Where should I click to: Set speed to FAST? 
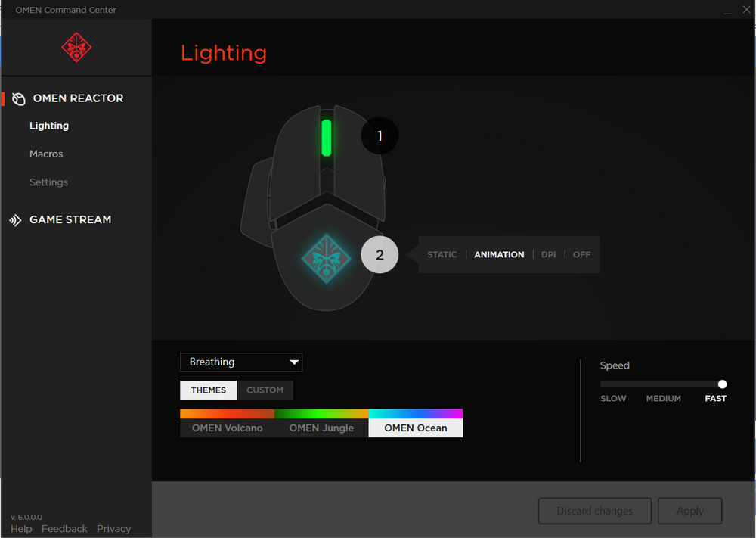pos(715,399)
